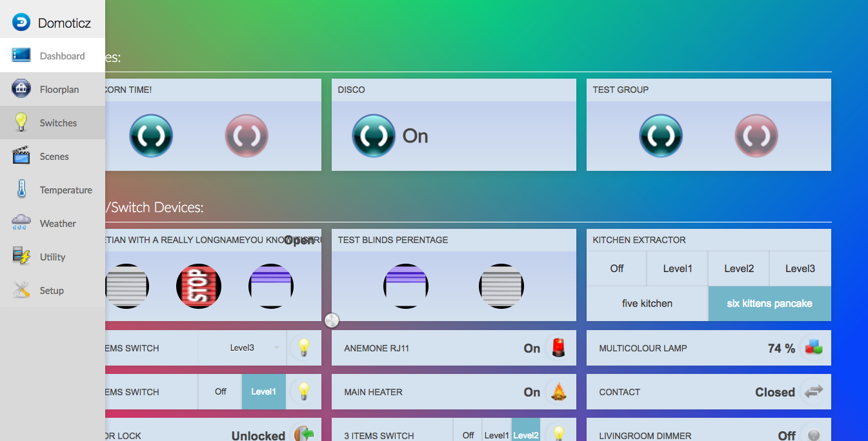Click the TEST BLINDS PERENTAGE title
This screenshot has width=868, height=441.
point(393,240)
